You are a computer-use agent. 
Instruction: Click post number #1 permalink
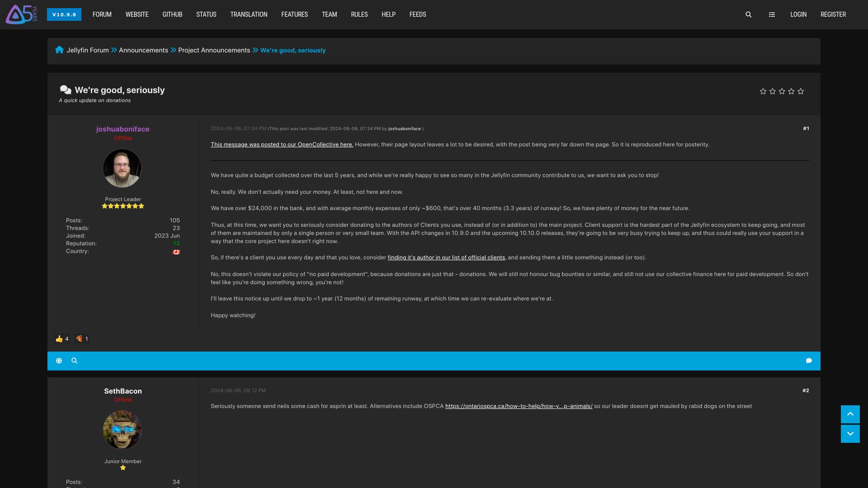806,129
